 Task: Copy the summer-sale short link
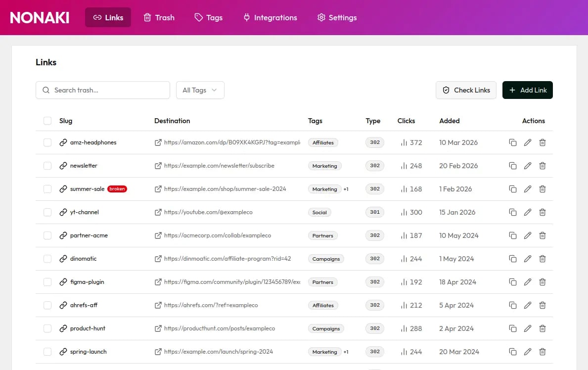(513, 189)
